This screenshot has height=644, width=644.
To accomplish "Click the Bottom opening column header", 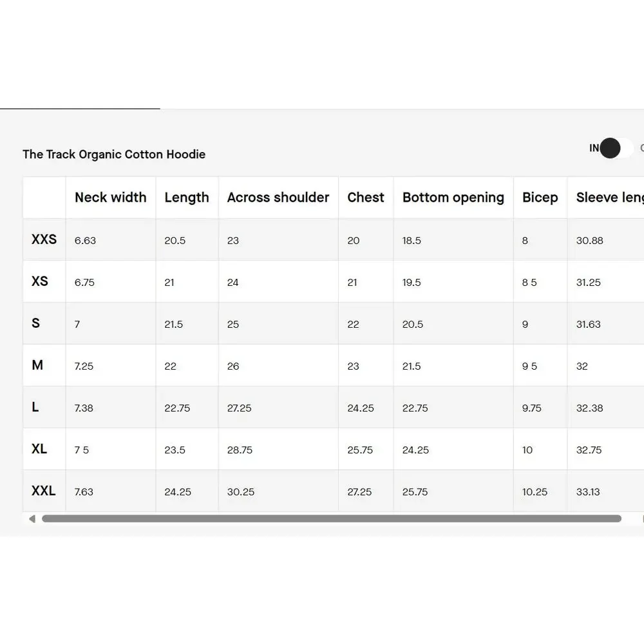I will pos(453,198).
